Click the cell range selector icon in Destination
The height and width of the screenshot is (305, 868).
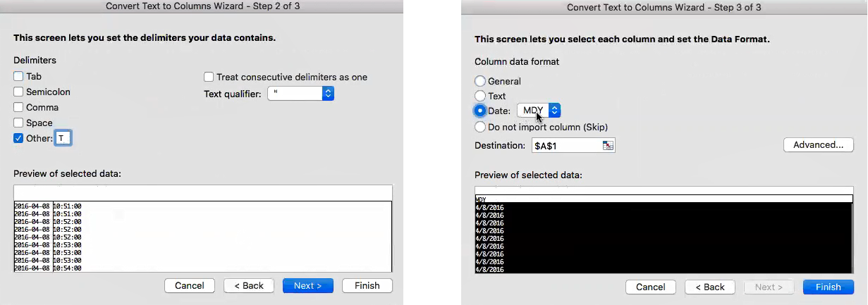pyautogui.click(x=608, y=145)
